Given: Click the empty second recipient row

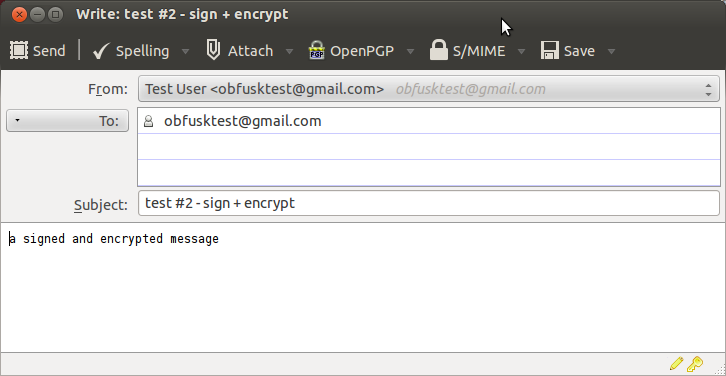Looking at the screenshot, I should point(429,147).
